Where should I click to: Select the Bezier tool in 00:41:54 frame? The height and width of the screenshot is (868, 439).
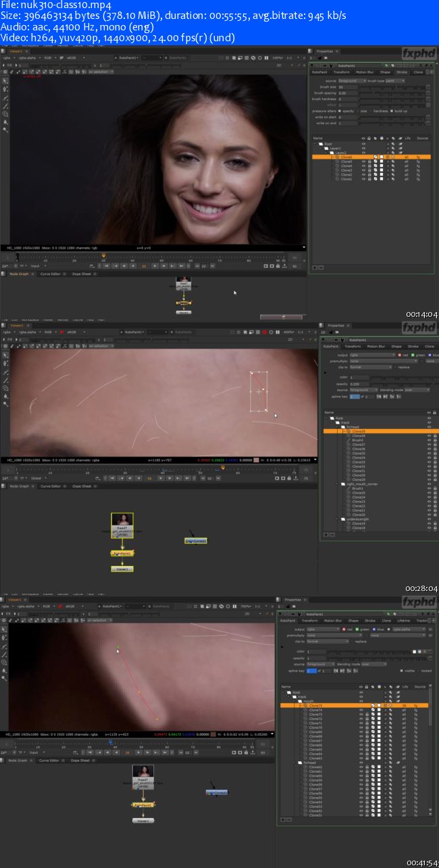5,646
